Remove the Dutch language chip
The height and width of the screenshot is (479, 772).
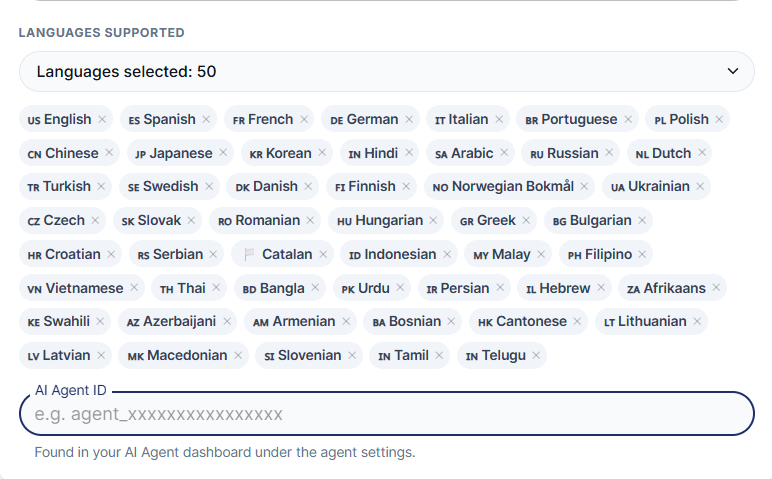point(702,153)
